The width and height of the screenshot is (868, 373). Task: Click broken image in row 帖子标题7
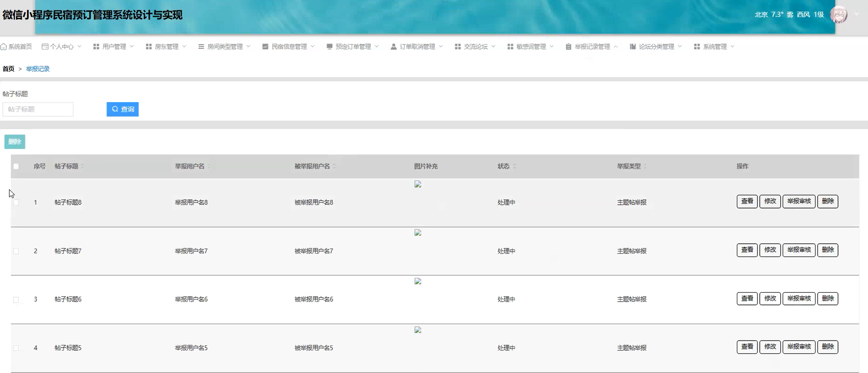click(418, 233)
